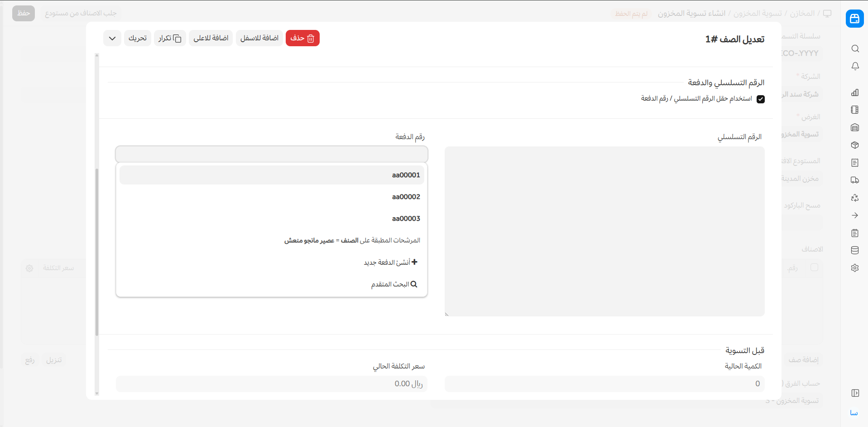868x427 pixels.
Task: Open the delivery truck icon in sidebar
Action: coord(855,180)
